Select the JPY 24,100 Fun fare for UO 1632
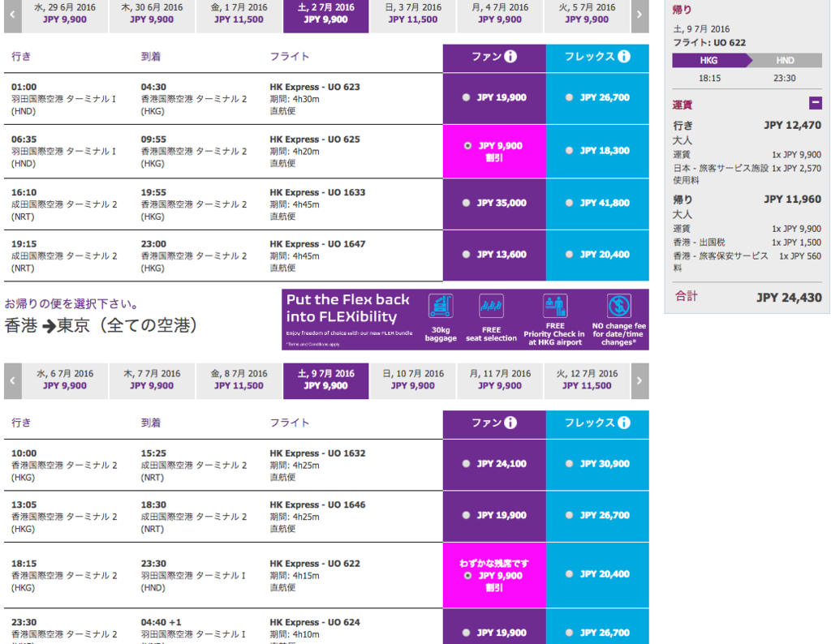 coord(466,464)
